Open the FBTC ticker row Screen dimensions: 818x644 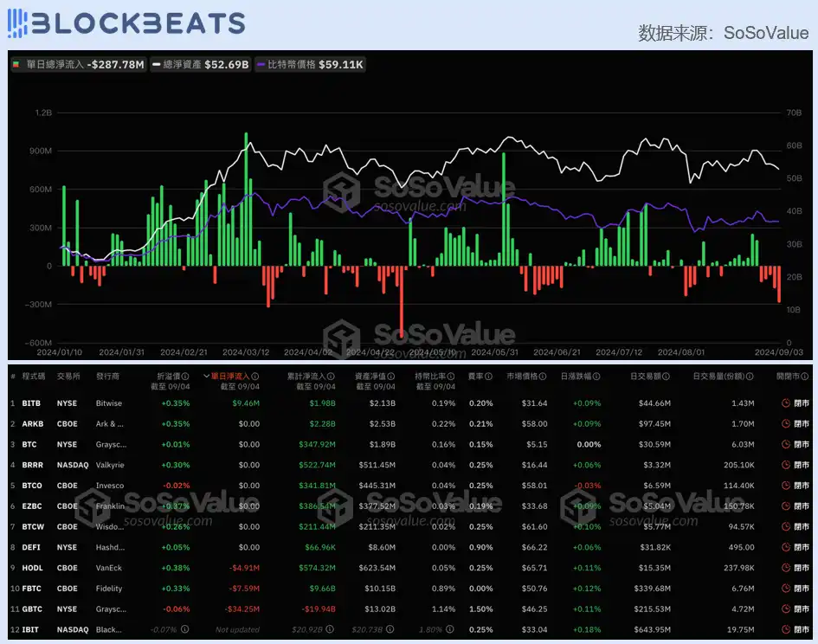[x=31, y=589]
